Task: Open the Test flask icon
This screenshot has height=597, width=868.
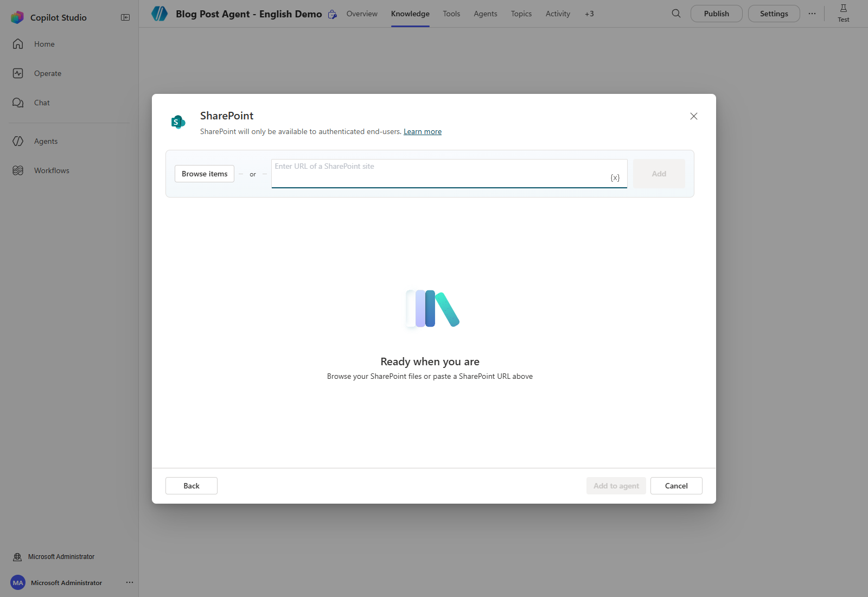Action: point(844,8)
